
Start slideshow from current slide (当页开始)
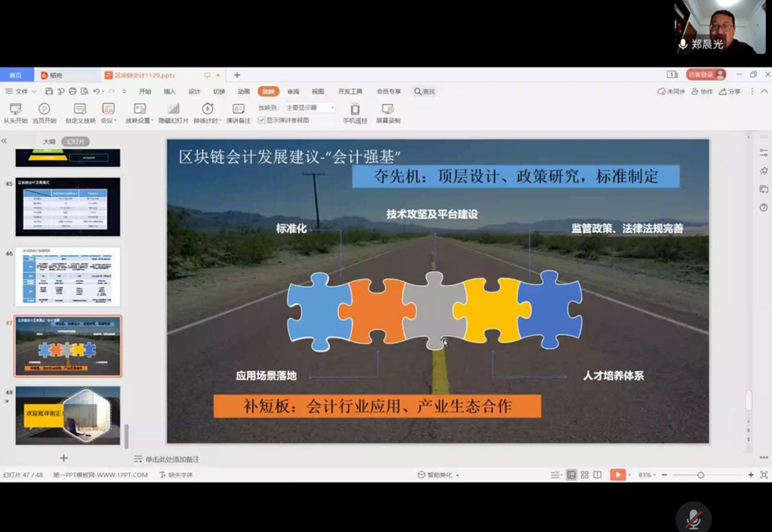coord(44,109)
